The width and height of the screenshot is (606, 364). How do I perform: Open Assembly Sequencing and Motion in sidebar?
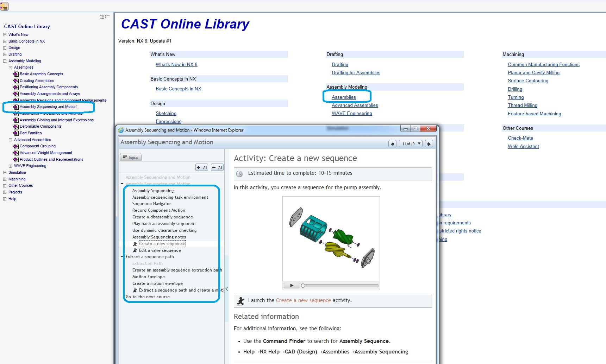(48, 107)
